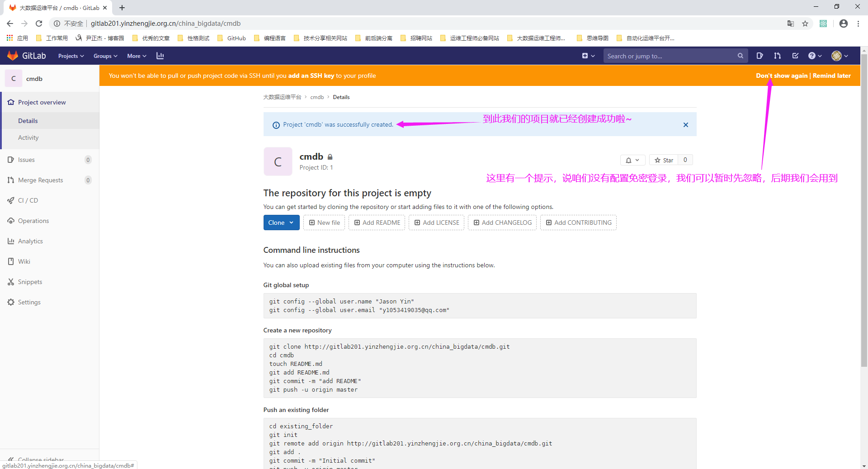Click the star count 0 badge

tap(685, 160)
